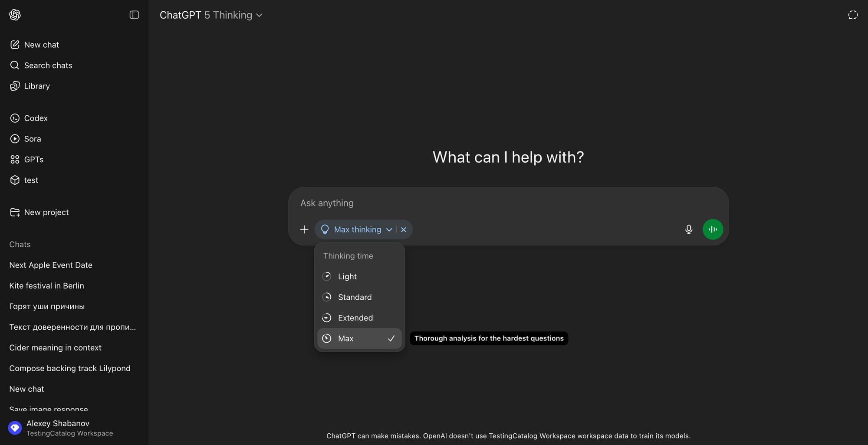
Task: Click the microphone dictation icon
Action: 688,229
